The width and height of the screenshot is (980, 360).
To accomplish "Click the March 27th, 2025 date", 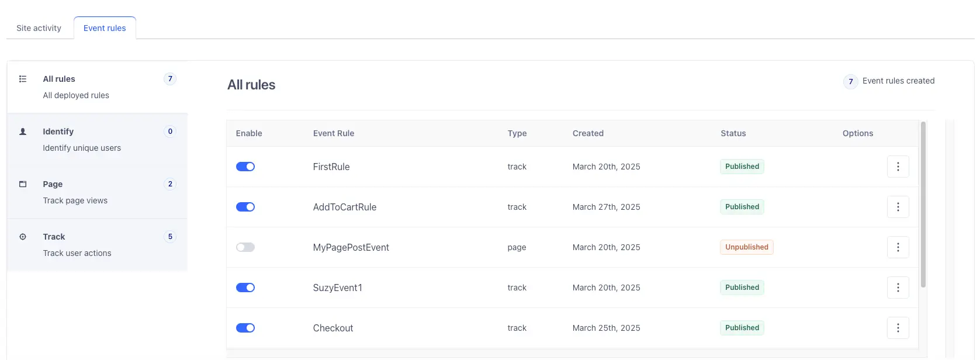I will [x=607, y=207].
